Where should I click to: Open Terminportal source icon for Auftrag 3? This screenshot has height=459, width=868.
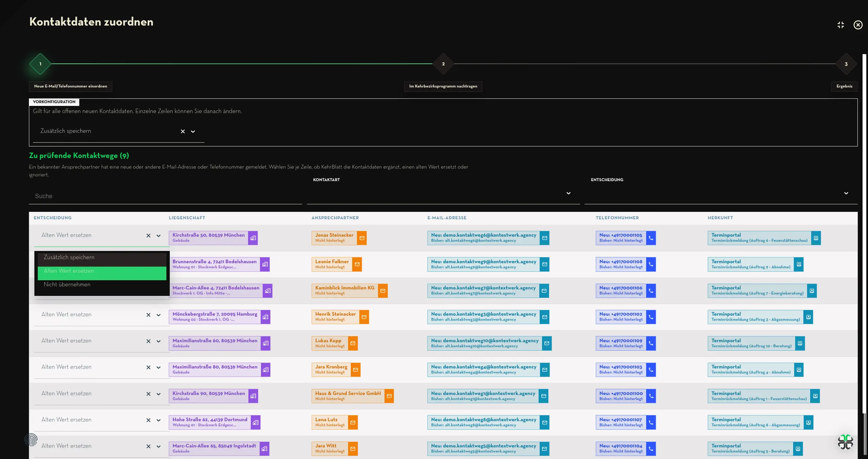click(808, 317)
